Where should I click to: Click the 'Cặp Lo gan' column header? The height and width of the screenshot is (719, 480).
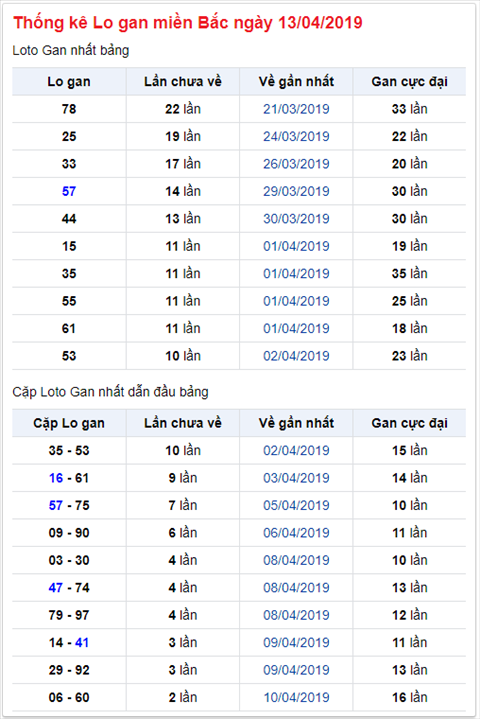pyautogui.click(x=69, y=423)
